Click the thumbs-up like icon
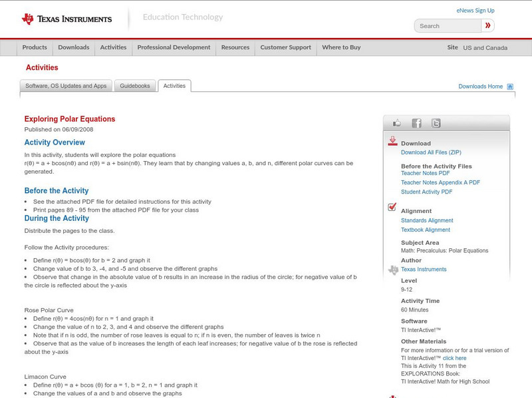The width and height of the screenshot is (532, 398). pos(396,123)
